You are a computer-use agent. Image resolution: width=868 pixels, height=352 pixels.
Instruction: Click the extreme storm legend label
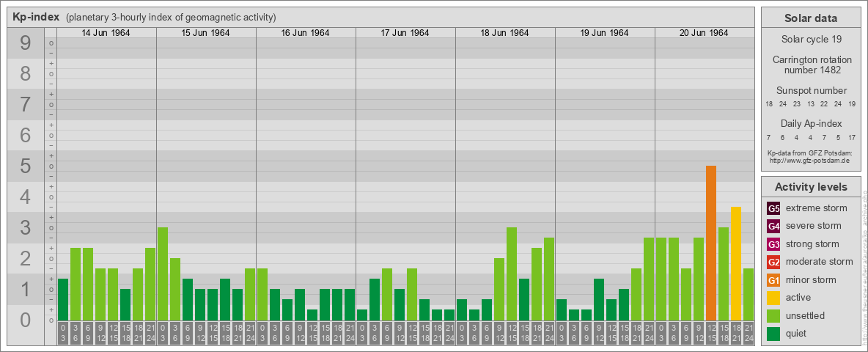pyautogui.click(x=817, y=208)
